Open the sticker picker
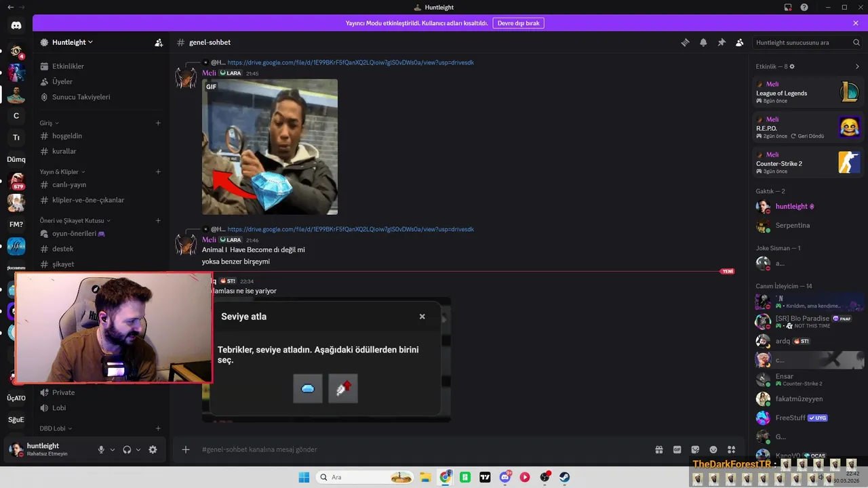 click(x=695, y=449)
